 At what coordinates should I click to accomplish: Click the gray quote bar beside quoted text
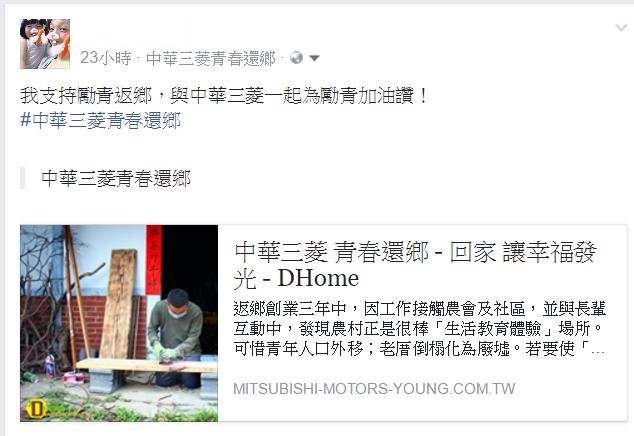point(23,178)
